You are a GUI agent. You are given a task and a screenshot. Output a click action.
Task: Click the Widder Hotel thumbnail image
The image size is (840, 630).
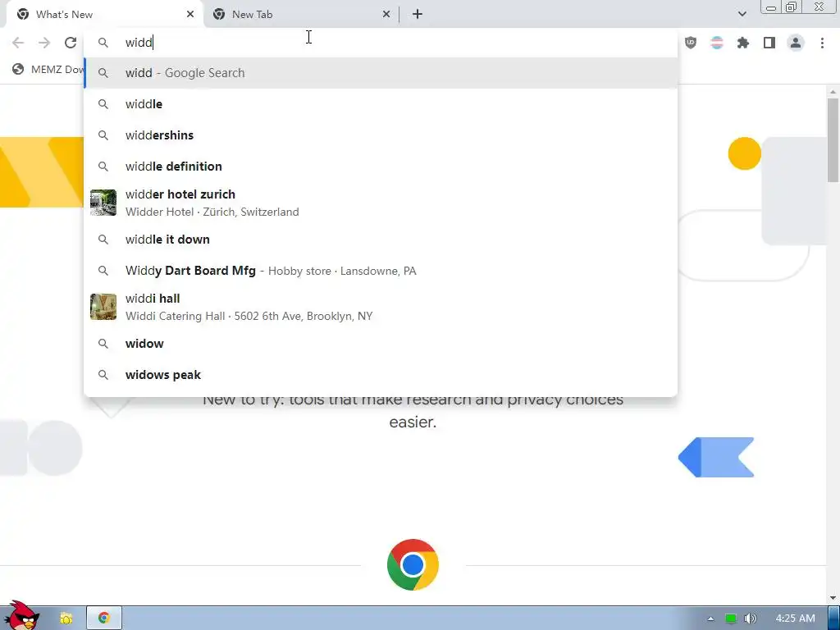point(103,203)
